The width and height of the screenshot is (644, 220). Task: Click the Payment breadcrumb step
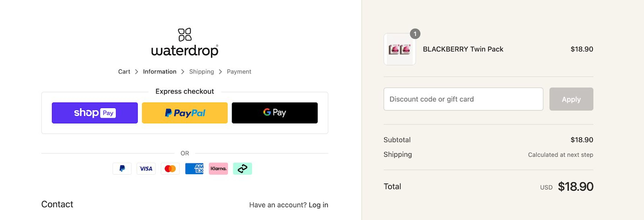[239, 72]
